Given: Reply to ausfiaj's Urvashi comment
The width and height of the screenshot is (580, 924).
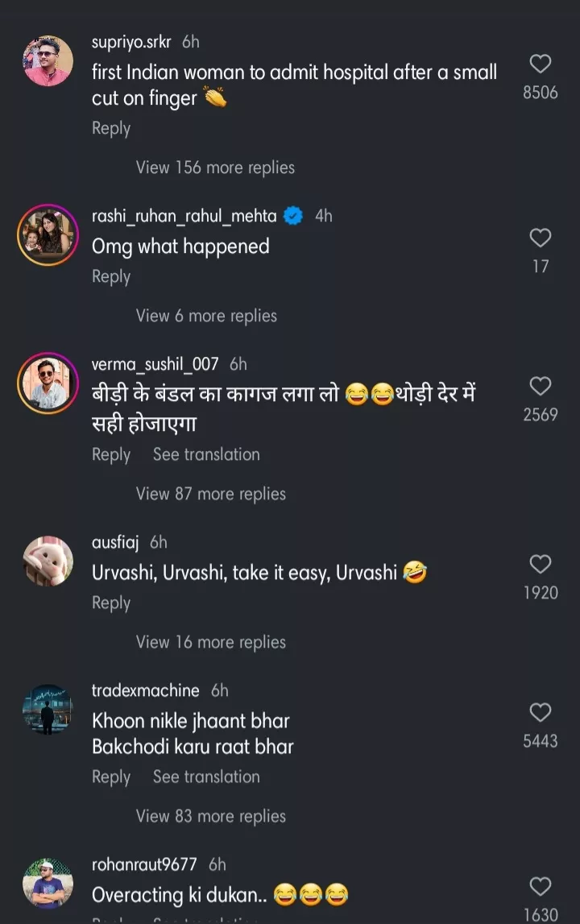Looking at the screenshot, I should pyautogui.click(x=111, y=603).
